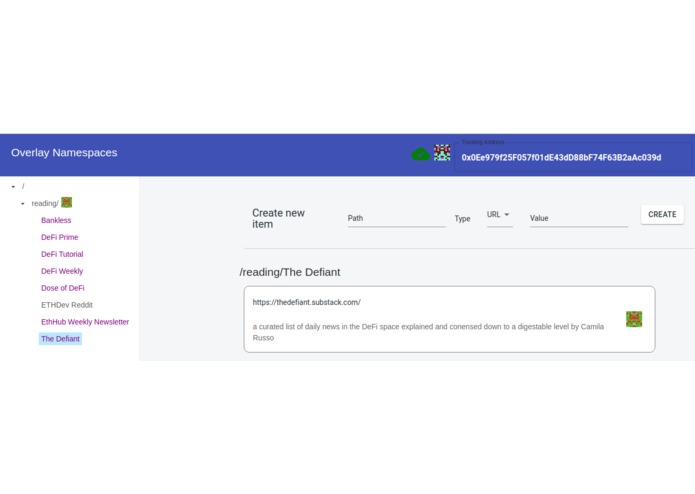Click the Create new item label
695x494 pixels.
[278, 218]
